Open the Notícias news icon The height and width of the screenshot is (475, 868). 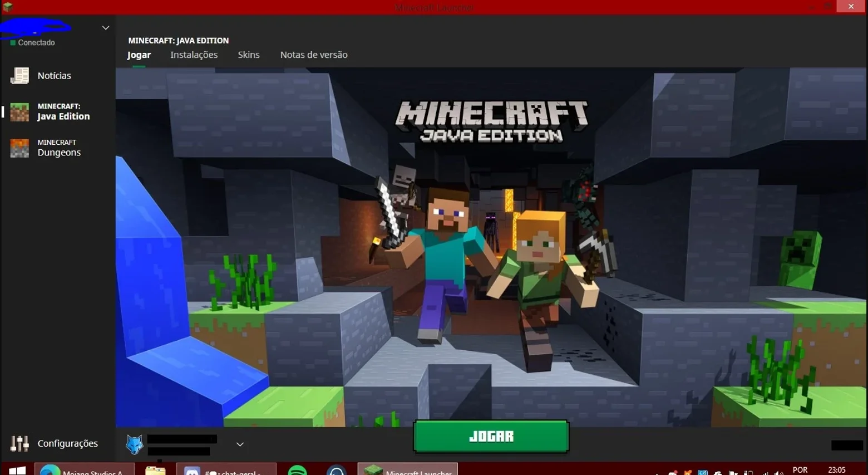[x=19, y=76]
